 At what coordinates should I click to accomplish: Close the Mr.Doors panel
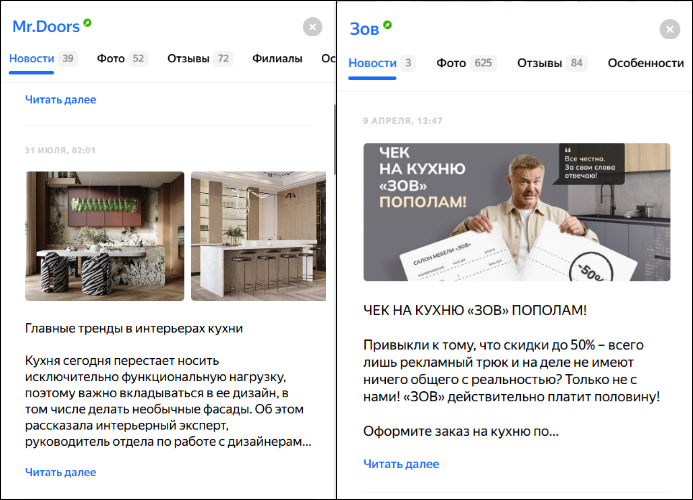click(x=312, y=27)
